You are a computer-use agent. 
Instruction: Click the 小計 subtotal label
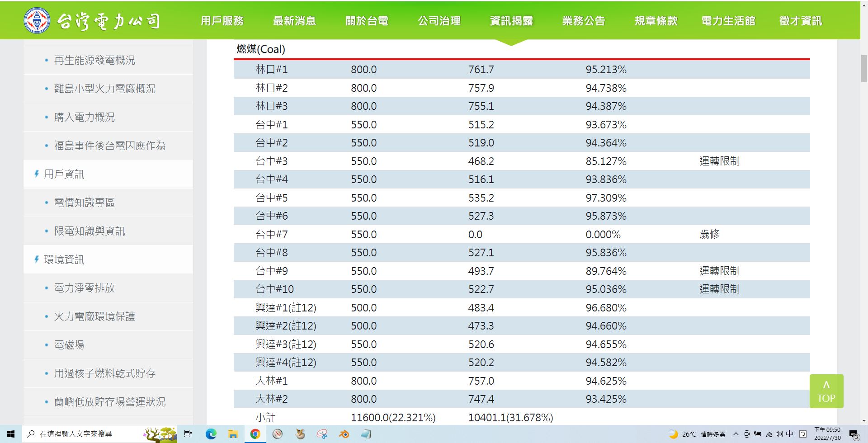[265, 418]
